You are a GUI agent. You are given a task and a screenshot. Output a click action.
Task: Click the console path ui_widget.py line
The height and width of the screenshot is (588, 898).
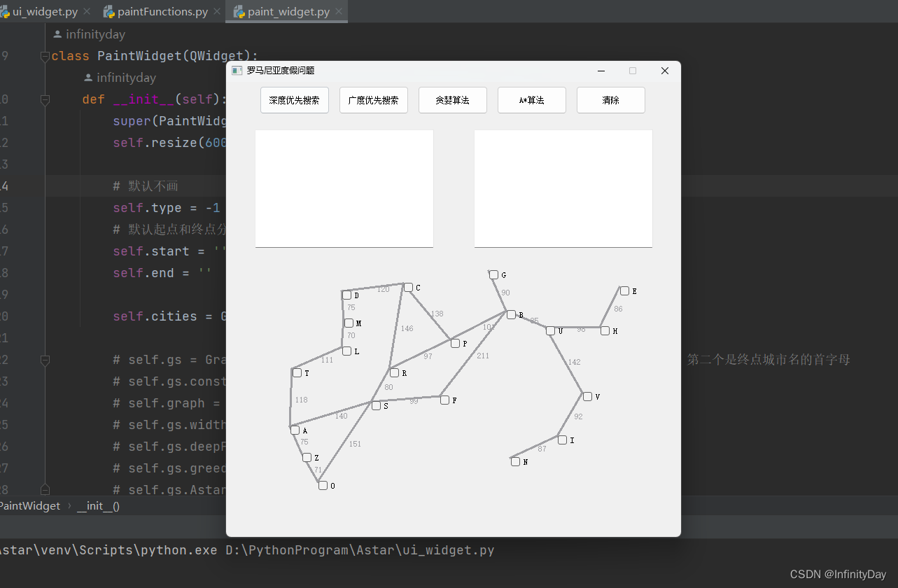(x=247, y=550)
